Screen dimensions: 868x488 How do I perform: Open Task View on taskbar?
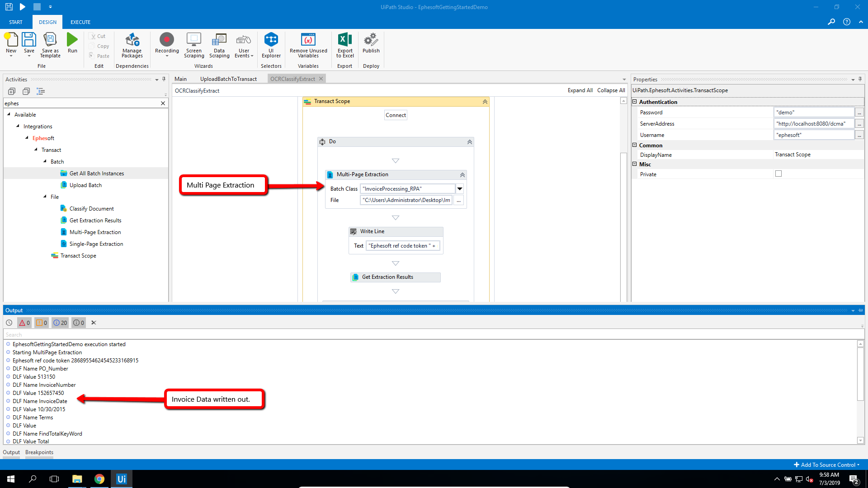[54, 479]
